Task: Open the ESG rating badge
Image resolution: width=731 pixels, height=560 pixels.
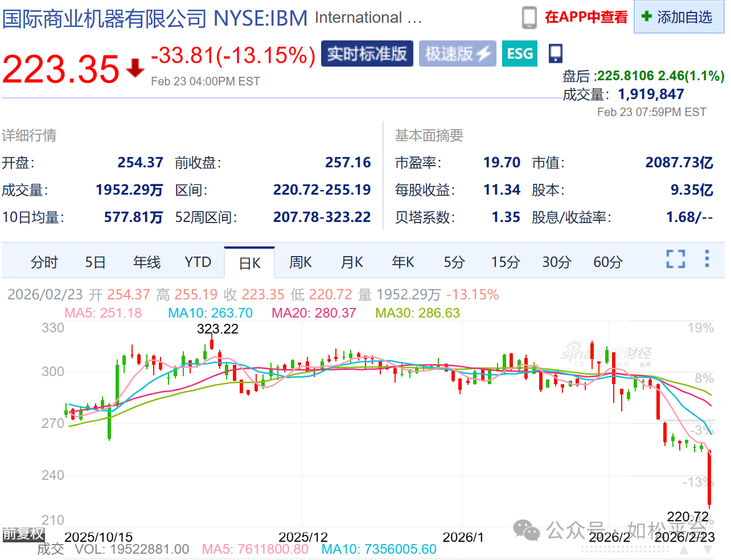Action: tap(519, 54)
